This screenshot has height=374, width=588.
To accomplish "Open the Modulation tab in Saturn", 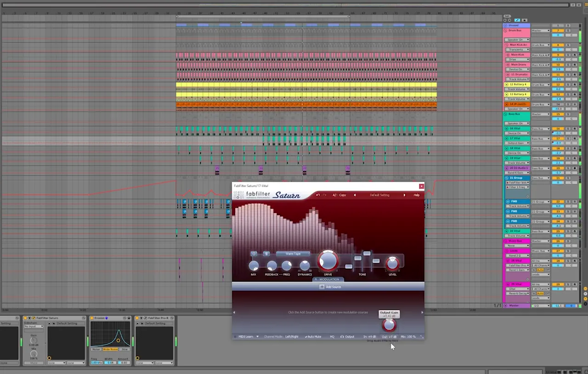I will pos(328,279).
